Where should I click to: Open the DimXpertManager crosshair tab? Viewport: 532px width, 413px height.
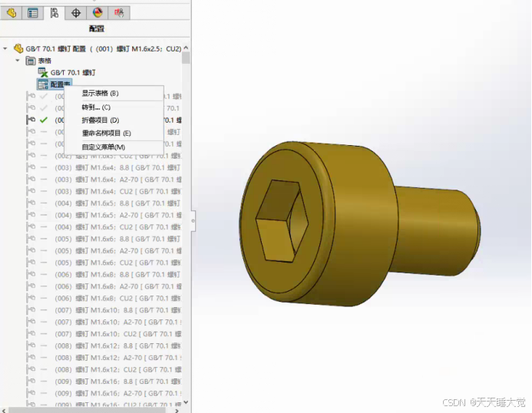click(76, 13)
